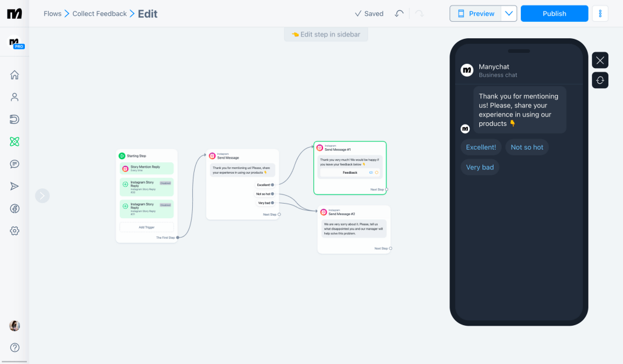The height and width of the screenshot is (364, 623).
Task: Close the phone preview panel
Action: click(x=600, y=60)
